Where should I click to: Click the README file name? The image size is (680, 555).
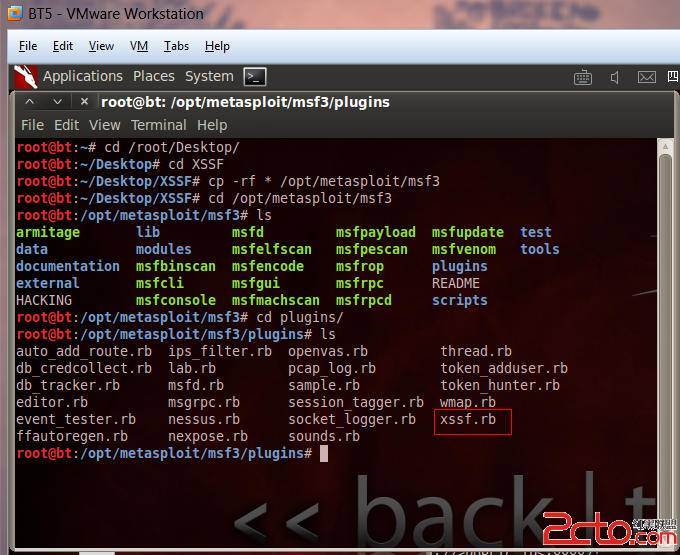click(x=456, y=283)
